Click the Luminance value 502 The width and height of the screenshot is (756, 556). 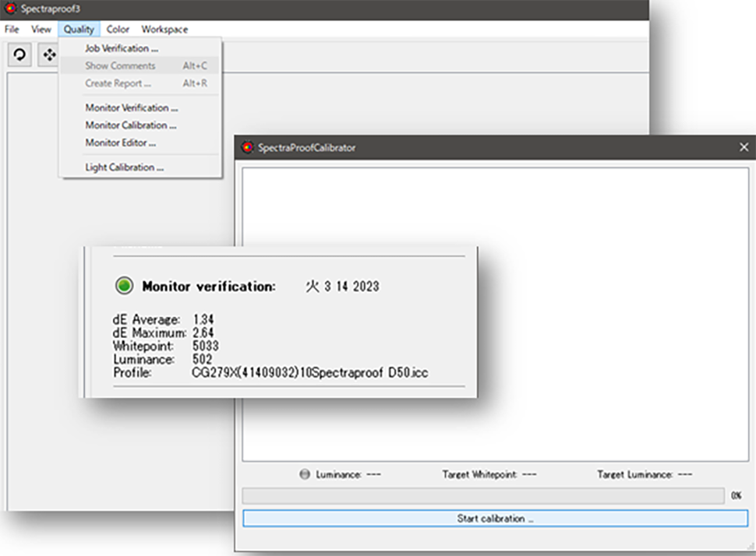pyautogui.click(x=202, y=359)
